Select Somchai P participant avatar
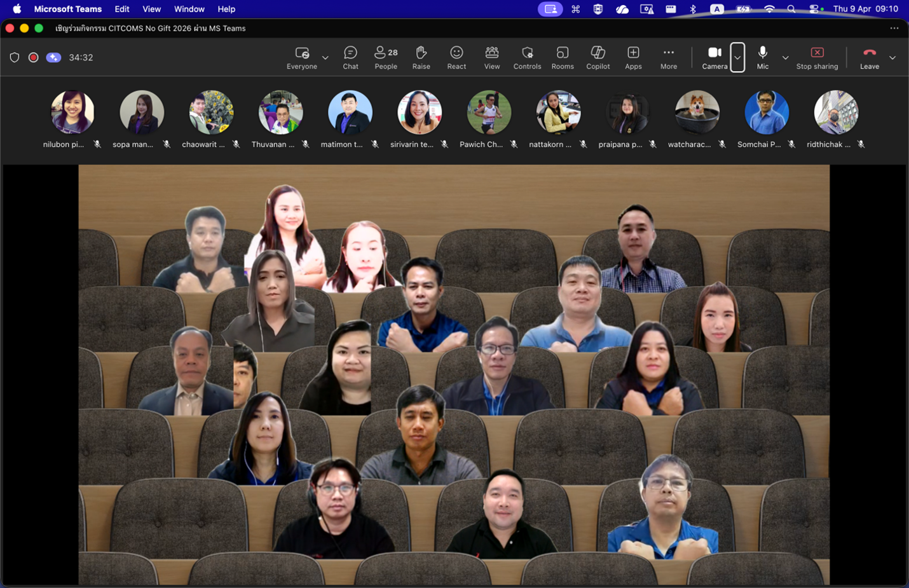 766,113
